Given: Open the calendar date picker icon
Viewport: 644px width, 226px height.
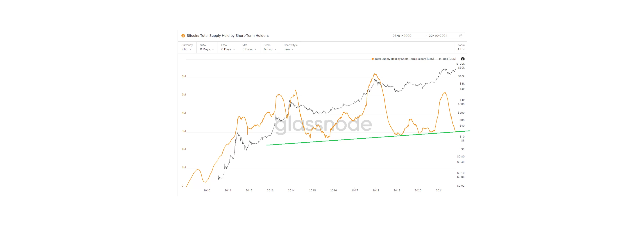Looking at the screenshot, I should (x=460, y=36).
